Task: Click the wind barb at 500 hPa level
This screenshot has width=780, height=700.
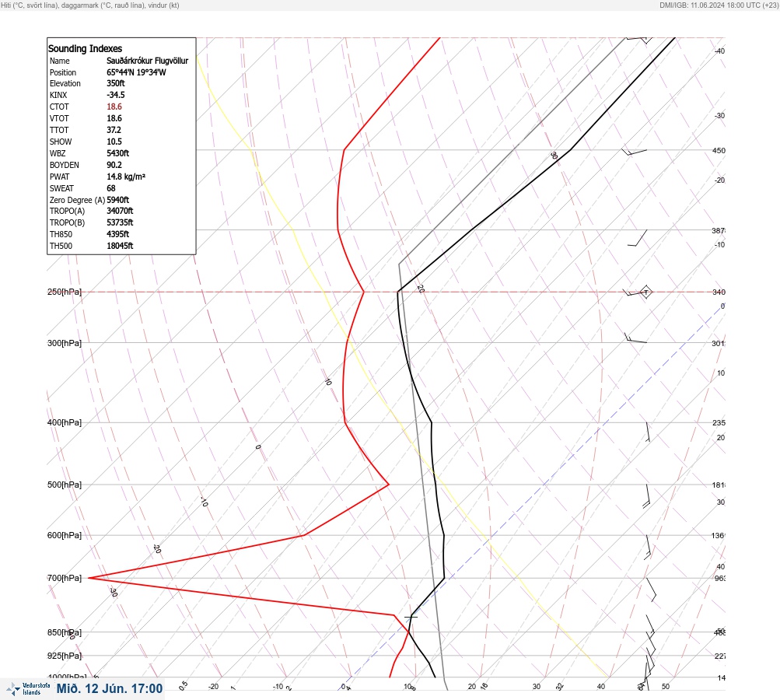Action: tap(647, 496)
